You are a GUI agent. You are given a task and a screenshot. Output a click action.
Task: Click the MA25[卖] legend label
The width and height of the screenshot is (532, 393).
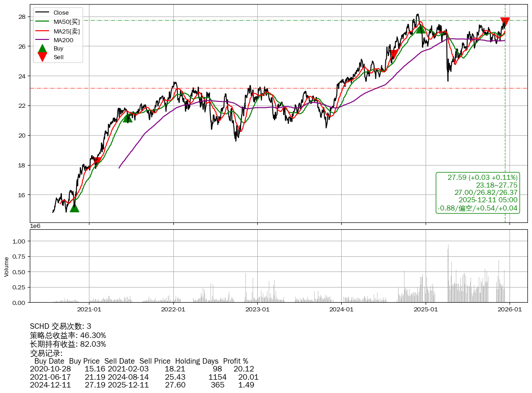tap(66, 31)
